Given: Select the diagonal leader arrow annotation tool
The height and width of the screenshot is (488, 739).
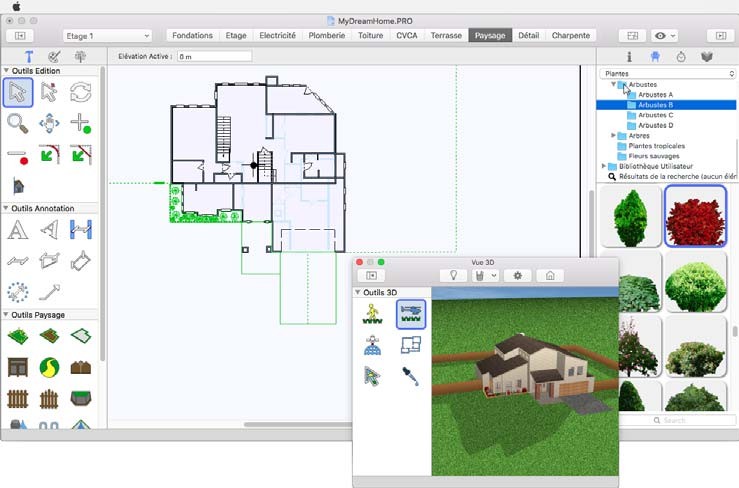Looking at the screenshot, I should (x=49, y=292).
